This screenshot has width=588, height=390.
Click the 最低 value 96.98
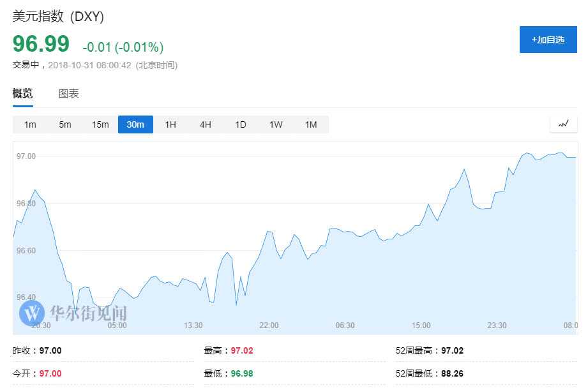(x=243, y=373)
